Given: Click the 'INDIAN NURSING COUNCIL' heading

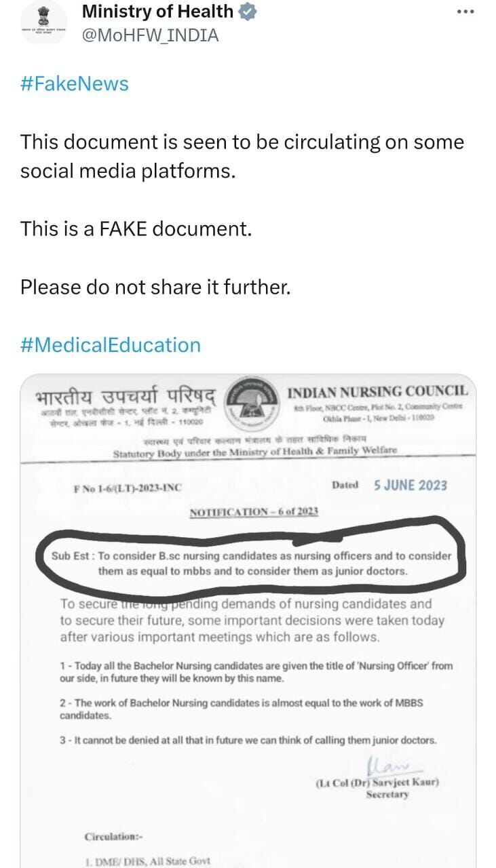Looking at the screenshot, I should point(377,393).
